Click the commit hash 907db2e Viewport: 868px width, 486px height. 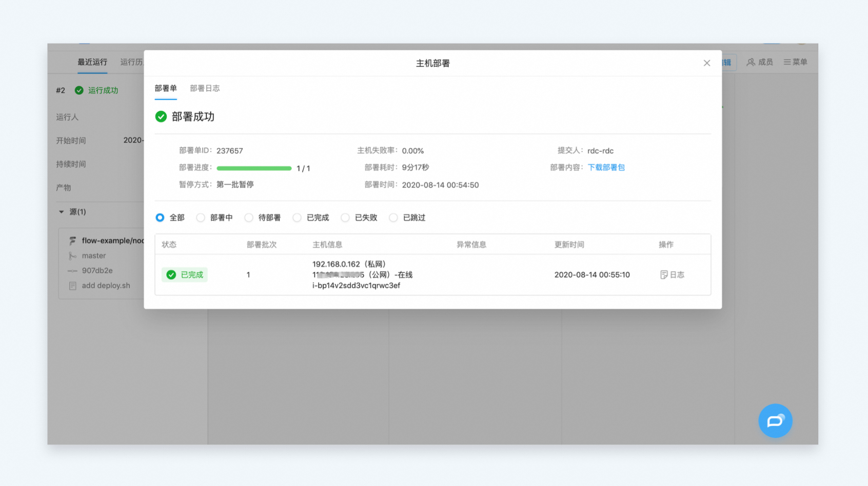point(97,271)
